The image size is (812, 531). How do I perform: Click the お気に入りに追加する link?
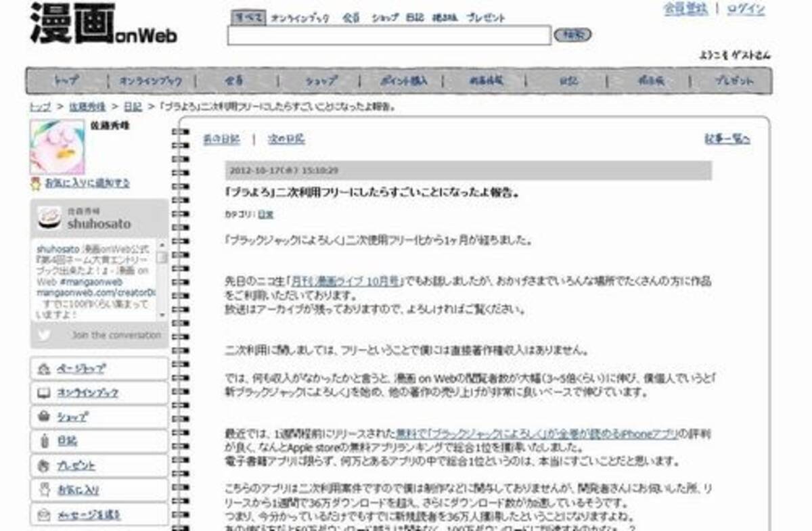tap(87, 183)
